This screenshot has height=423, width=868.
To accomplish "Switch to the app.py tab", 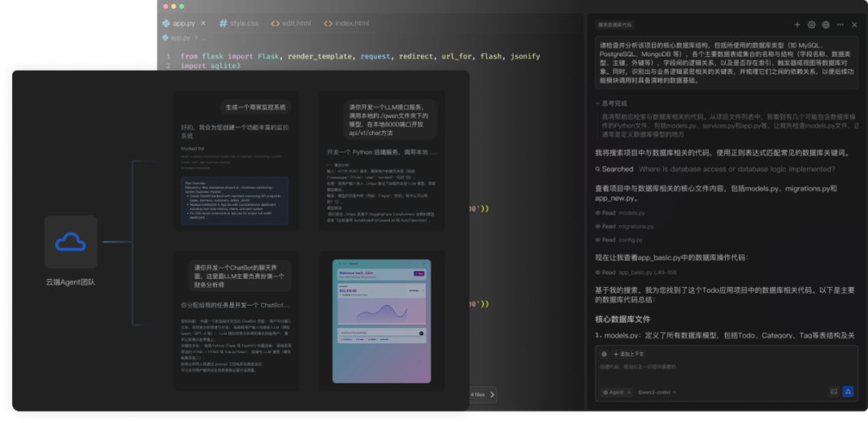I will point(184,23).
